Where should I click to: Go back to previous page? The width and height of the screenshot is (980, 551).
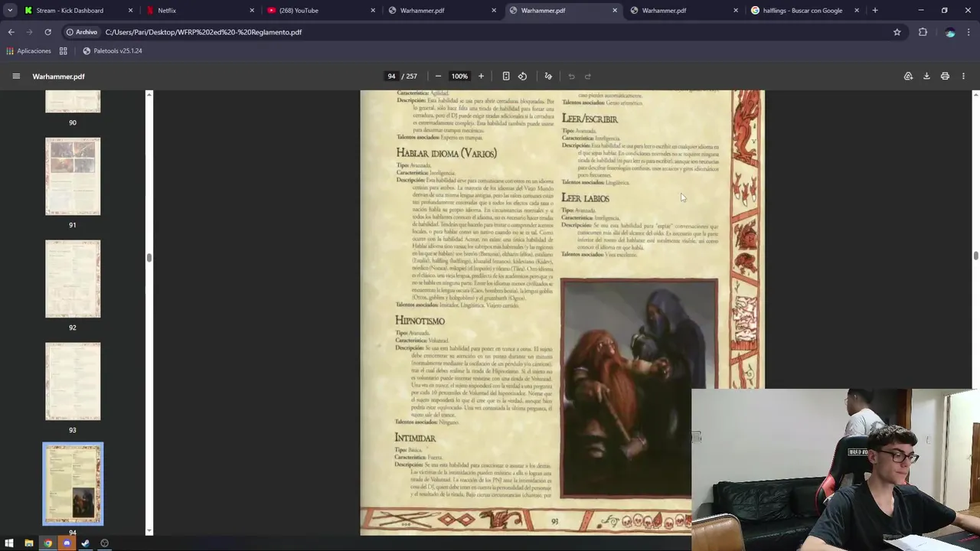point(11,32)
